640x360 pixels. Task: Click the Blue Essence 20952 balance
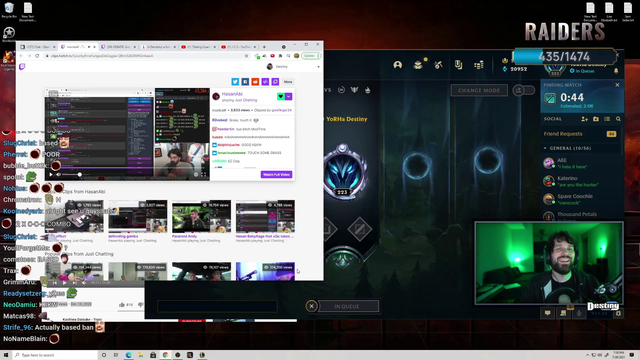coord(515,69)
